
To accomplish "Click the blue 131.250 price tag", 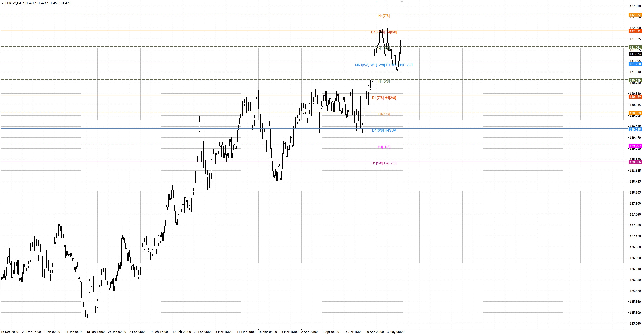I will [635, 64].
